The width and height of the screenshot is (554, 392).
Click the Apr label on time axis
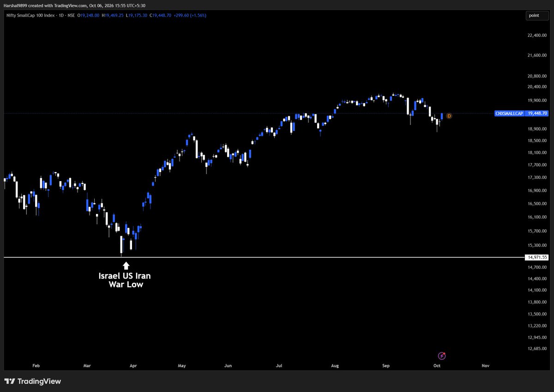(x=133, y=365)
